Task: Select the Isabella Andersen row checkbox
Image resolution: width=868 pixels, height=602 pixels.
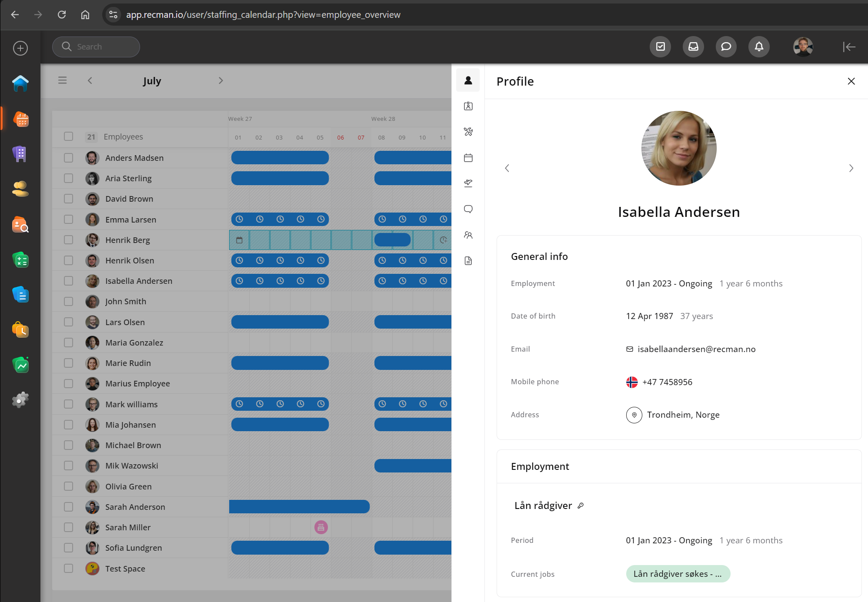Action: [x=69, y=281]
